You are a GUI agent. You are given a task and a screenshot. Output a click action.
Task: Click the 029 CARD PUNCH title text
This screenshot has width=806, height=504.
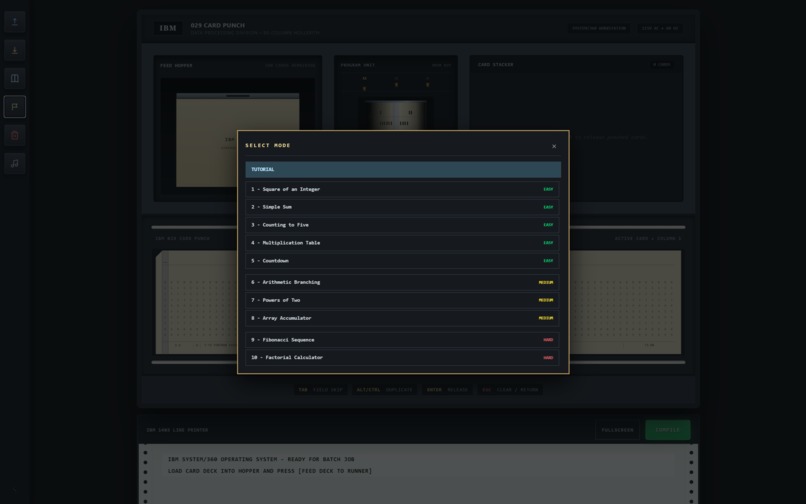pos(217,25)
